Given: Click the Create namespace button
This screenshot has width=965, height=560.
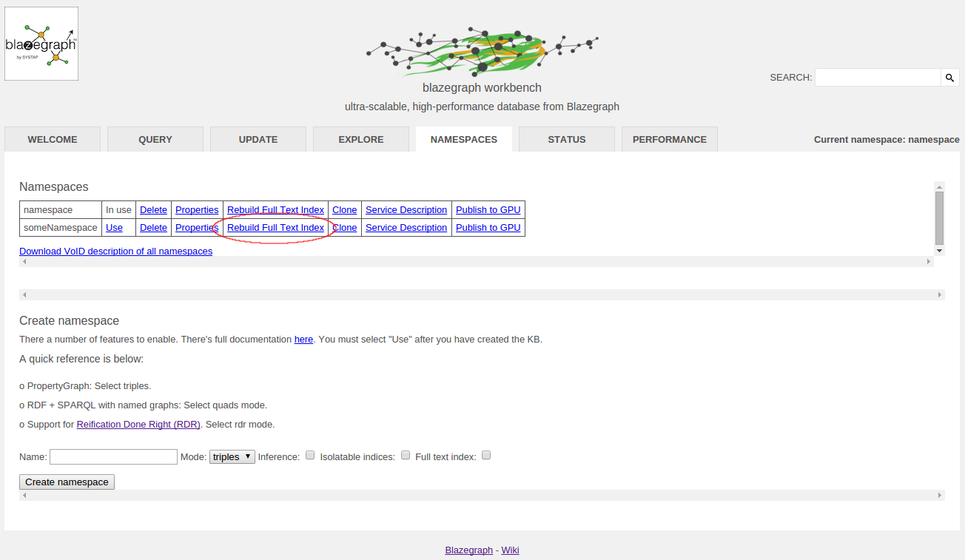Looking at the screenshot, I should point(67,482).
